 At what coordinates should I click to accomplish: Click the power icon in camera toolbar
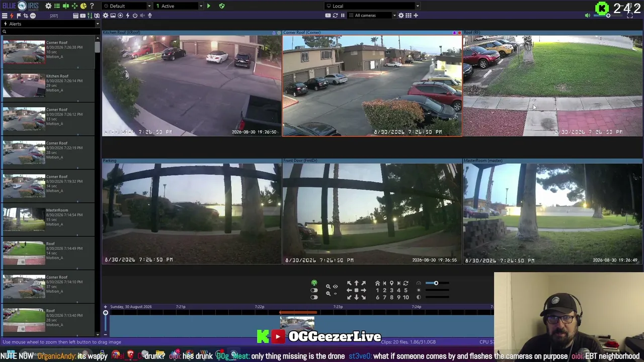pyautogui.click(x=135, y=16)
